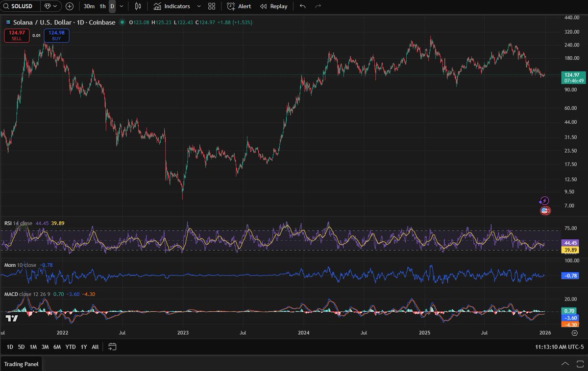Viewport: 588px width, 371px height.
Task: Open the interval dropdown next to D
Action: point(121,6)
